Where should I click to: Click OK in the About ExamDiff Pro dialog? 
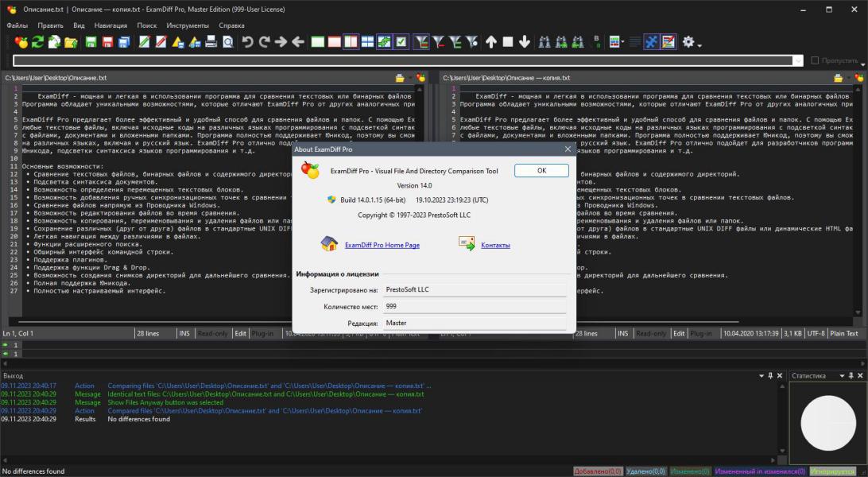tap(541, 170)
